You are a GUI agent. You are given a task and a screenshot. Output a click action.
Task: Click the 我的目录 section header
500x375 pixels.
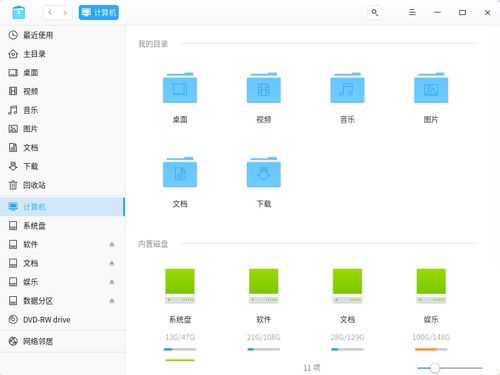tap(153, 44)
